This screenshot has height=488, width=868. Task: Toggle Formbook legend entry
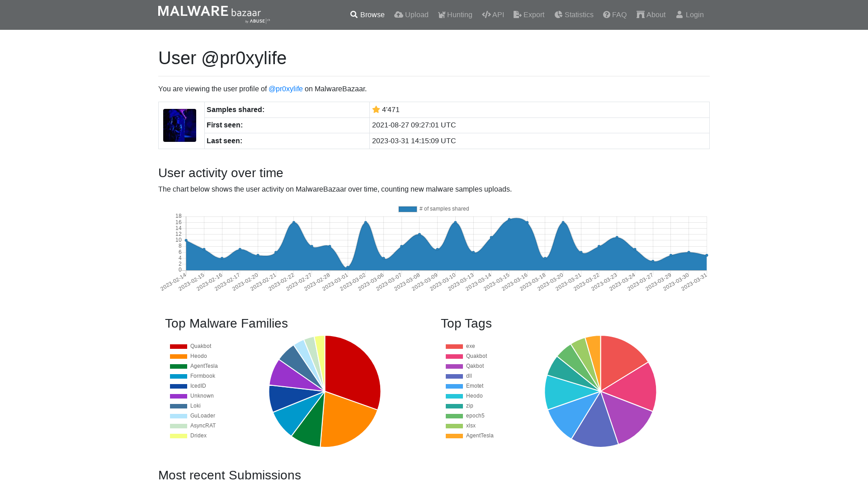(193, 376)
